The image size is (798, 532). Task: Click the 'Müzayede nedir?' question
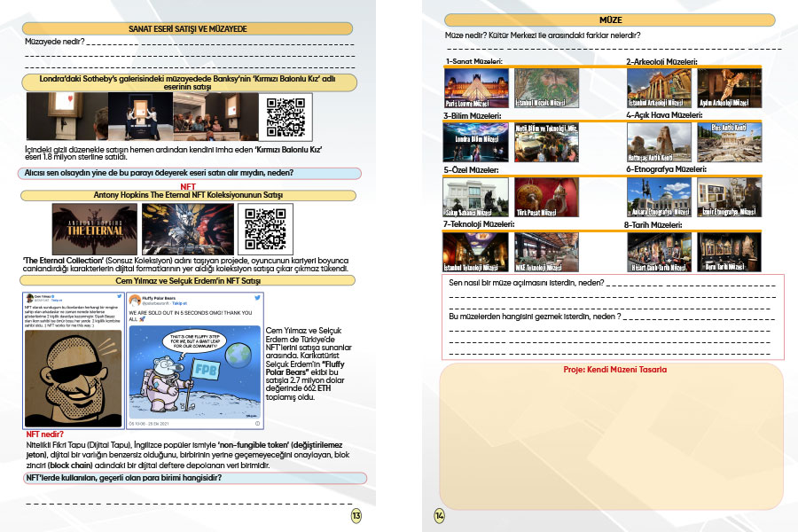[x=54, y=42]
